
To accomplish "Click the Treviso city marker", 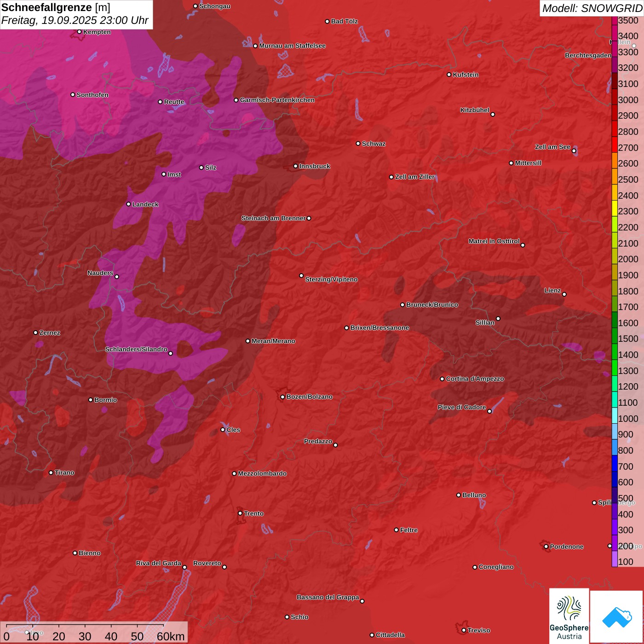I will (464, 630).
